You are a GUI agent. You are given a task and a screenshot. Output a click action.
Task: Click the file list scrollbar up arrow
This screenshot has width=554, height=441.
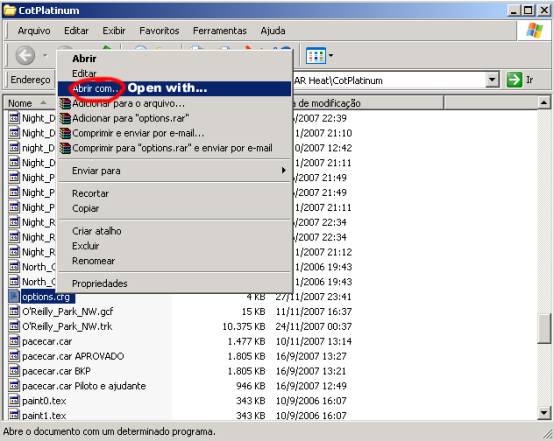544,103
